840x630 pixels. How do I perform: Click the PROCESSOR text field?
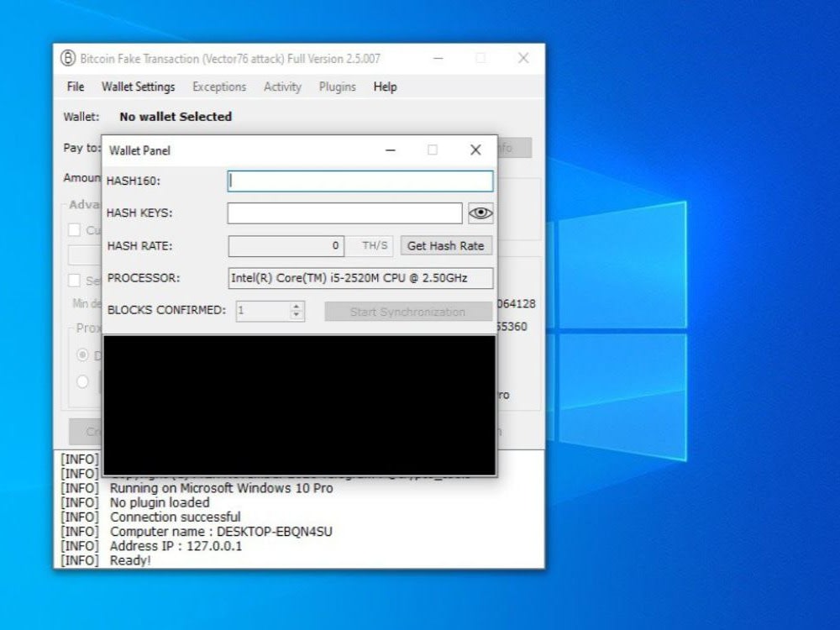click(x=360, y=278)
